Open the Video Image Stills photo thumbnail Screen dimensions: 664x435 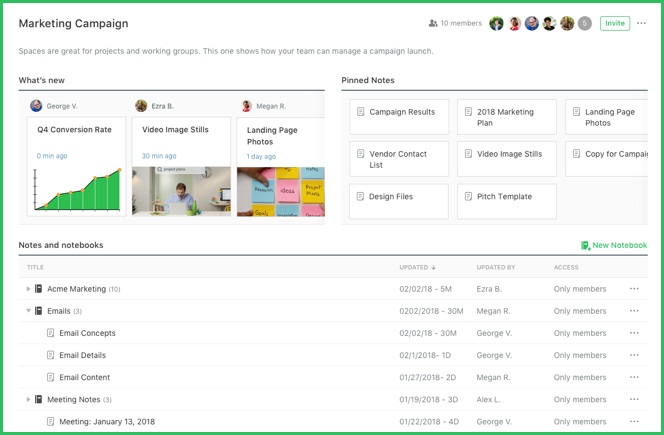(x=181, y=190)
